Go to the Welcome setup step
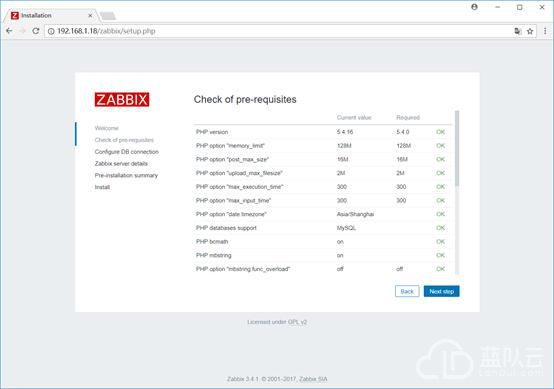Image resolution: width=554 pixels, height=389 pixels. pyautogui.click(x=106, y=128)
